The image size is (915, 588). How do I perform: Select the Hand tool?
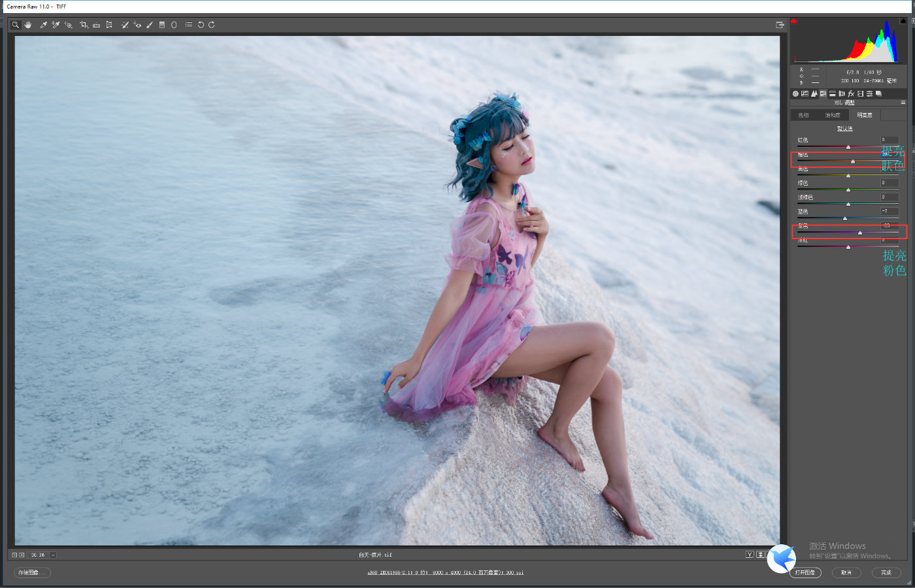[28, 25]
